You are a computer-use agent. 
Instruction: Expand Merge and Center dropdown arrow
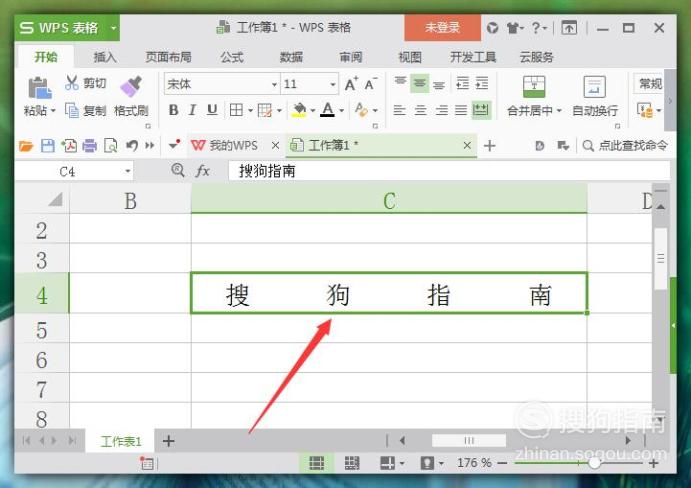[x=559, y=111]
